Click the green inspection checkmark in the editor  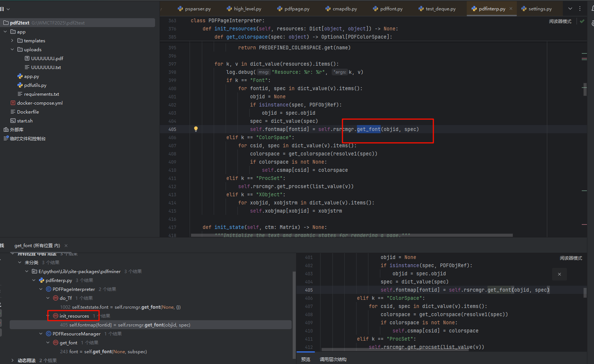tap(582, 21)
